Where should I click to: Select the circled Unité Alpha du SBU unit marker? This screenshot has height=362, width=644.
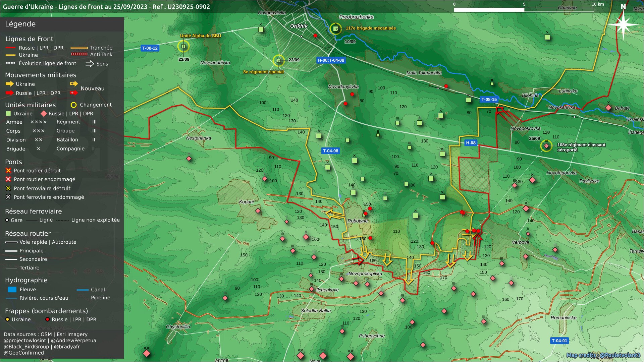click(x=183, y=46)
